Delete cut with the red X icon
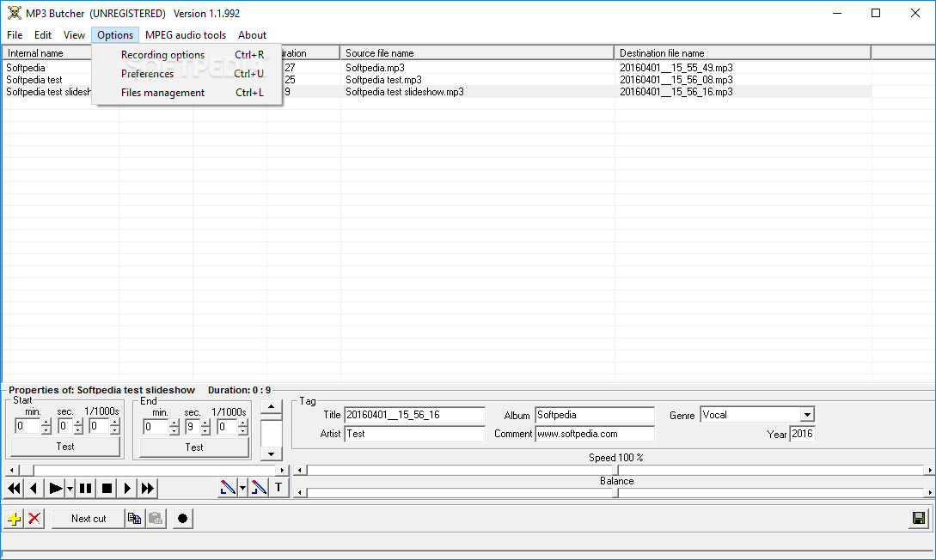 tap(34, 519)
